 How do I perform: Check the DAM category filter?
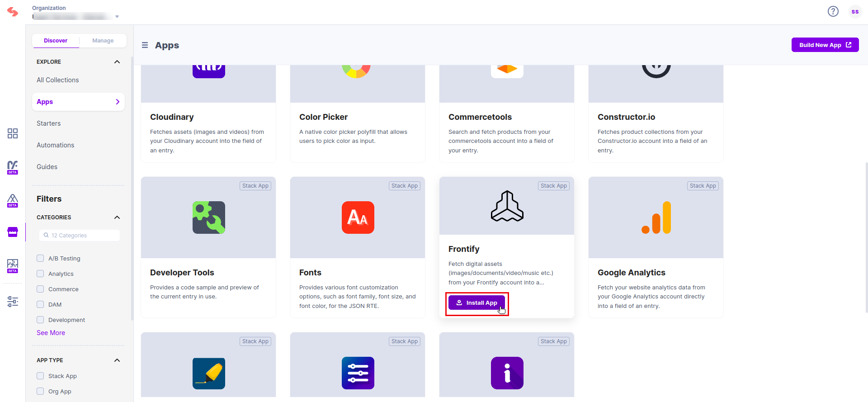point(40,304)
